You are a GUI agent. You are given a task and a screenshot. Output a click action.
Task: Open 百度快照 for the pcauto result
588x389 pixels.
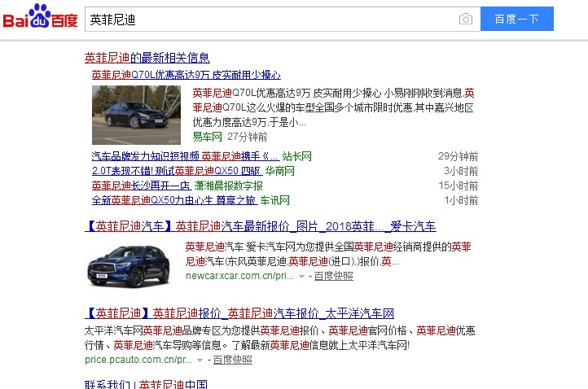click(232, 360)
